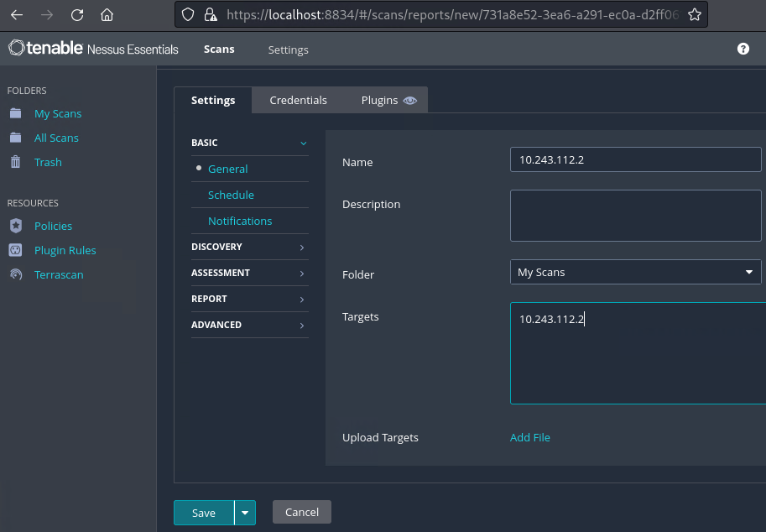Viewport: 766px width, 532px height.
Task: Switch to the Credentials tab
Action: pos(298,100)
